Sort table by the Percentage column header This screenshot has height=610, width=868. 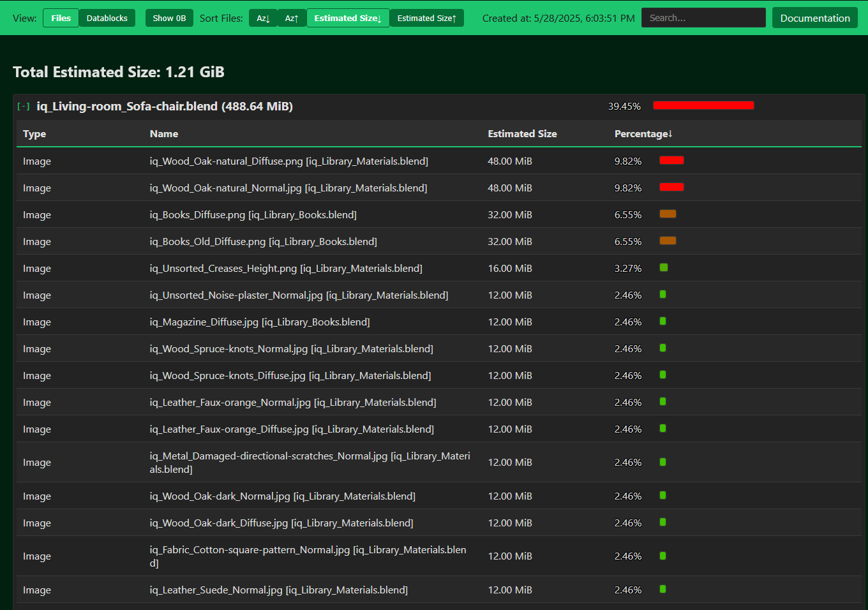(643, 134)
